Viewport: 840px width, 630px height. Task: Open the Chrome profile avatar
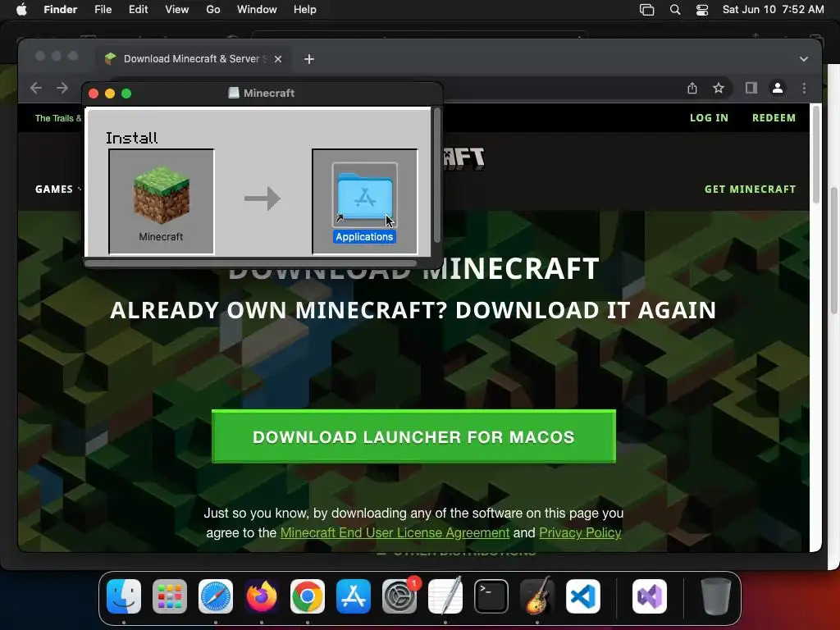[778, 88]
